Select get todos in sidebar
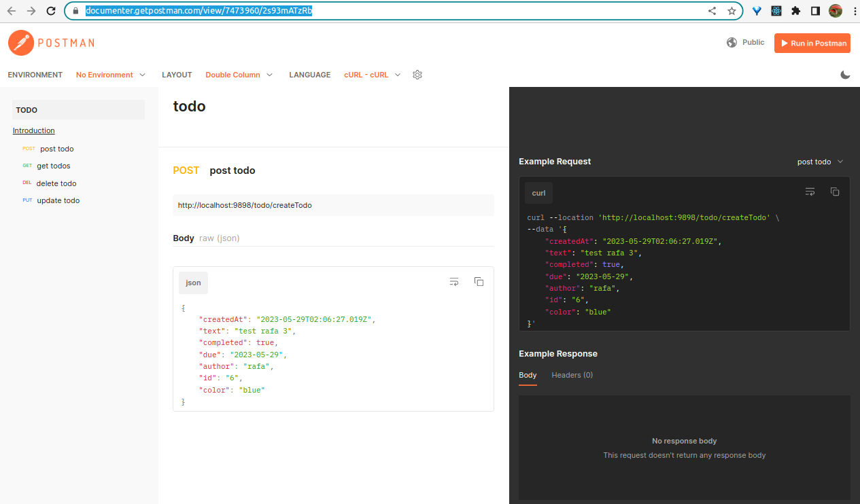This screenshot has height=504, width=860. click(x=54, y=166)
